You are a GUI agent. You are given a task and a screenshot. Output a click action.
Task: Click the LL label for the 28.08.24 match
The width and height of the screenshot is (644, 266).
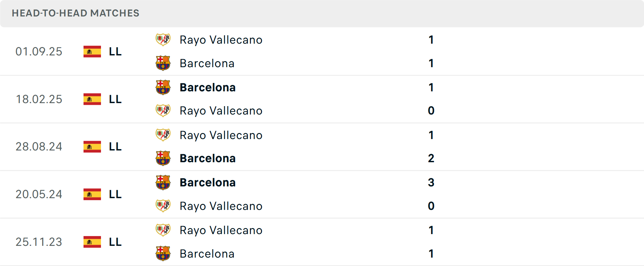pos(115,147)
